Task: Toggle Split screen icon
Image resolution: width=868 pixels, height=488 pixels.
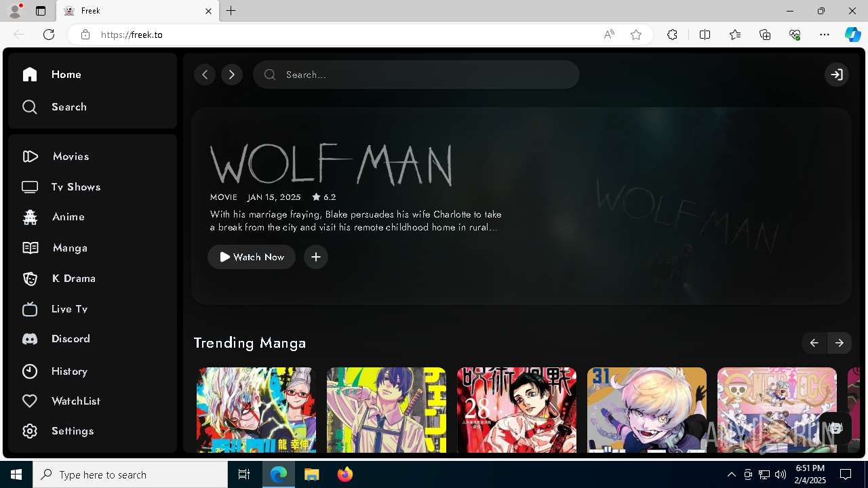Action: [705, 35]
